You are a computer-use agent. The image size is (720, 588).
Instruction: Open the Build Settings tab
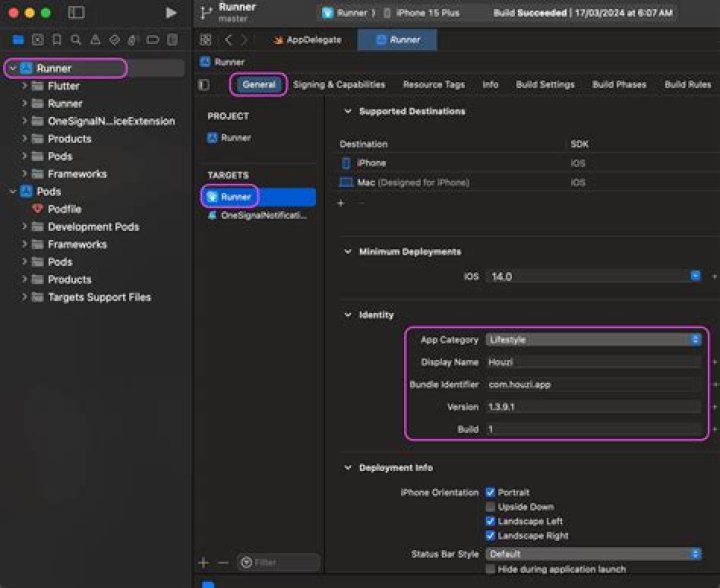(545, 84)
